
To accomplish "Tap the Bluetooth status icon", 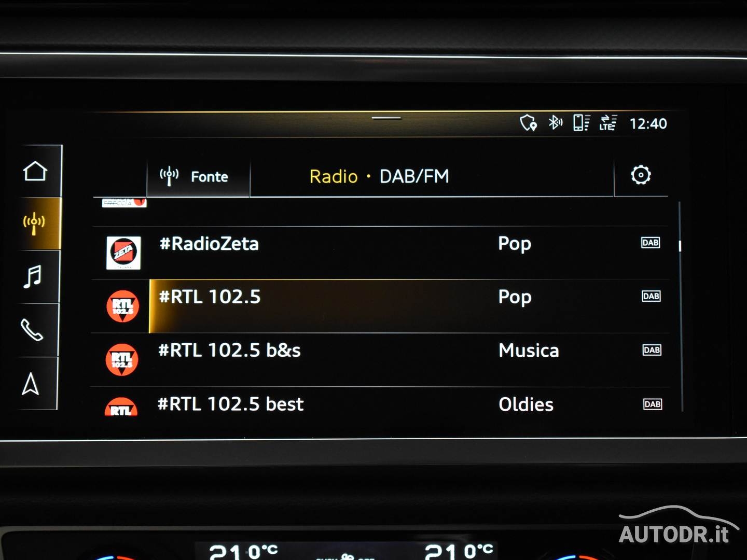I will coord(555,123).
